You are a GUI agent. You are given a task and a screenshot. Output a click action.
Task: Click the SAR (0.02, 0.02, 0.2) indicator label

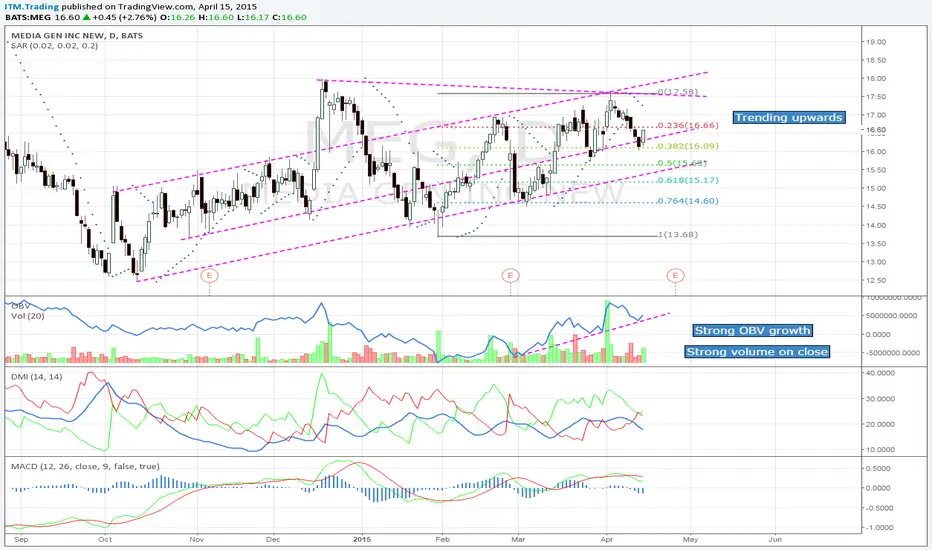click(55, 46)
